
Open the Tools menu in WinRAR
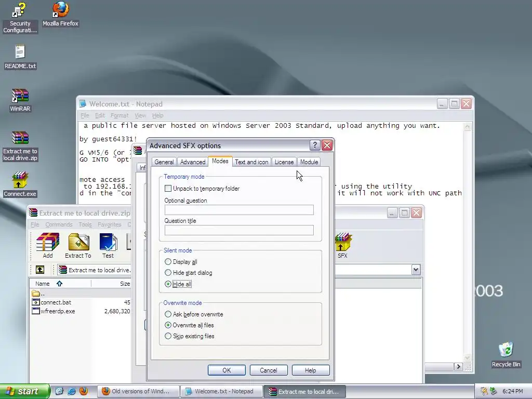click(85, 224)
